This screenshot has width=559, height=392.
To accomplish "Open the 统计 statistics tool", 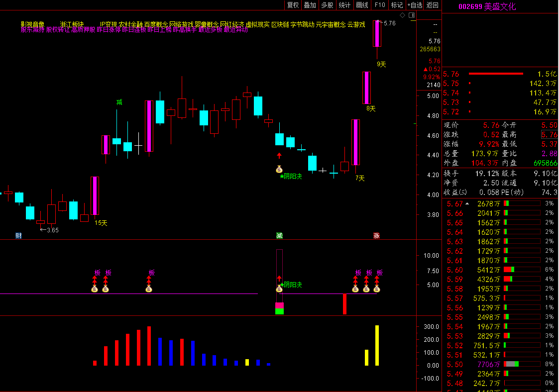I will 344,5.
